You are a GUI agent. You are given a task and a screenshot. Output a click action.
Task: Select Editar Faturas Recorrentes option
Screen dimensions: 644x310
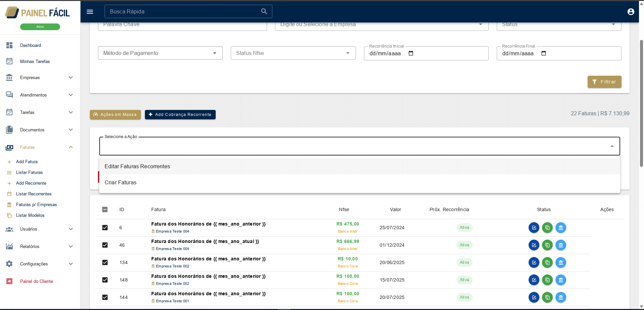(x=137, y=166)
